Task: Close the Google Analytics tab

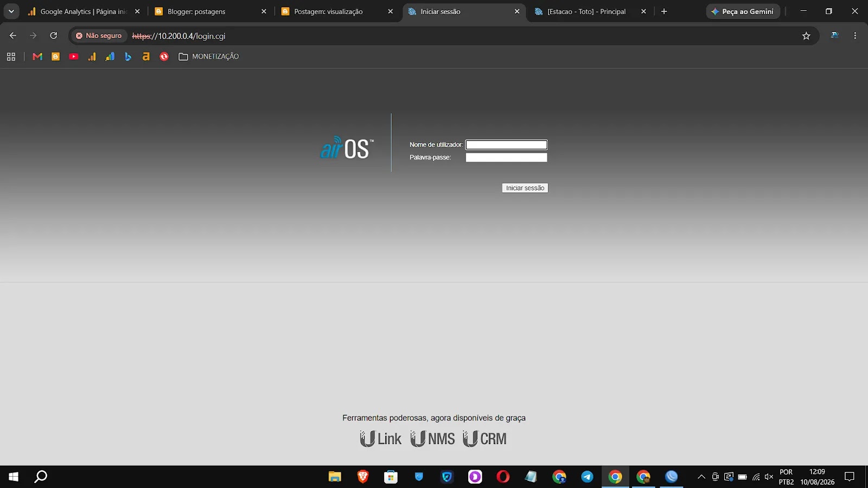Action: point(137,11)
